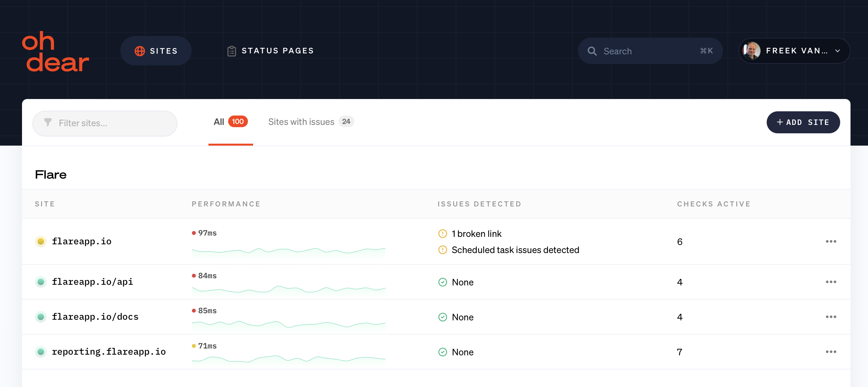Click the globe icon in Sites
Image resolution: width=868 pixels, height=387 pixels.
(x=139, y=51)
